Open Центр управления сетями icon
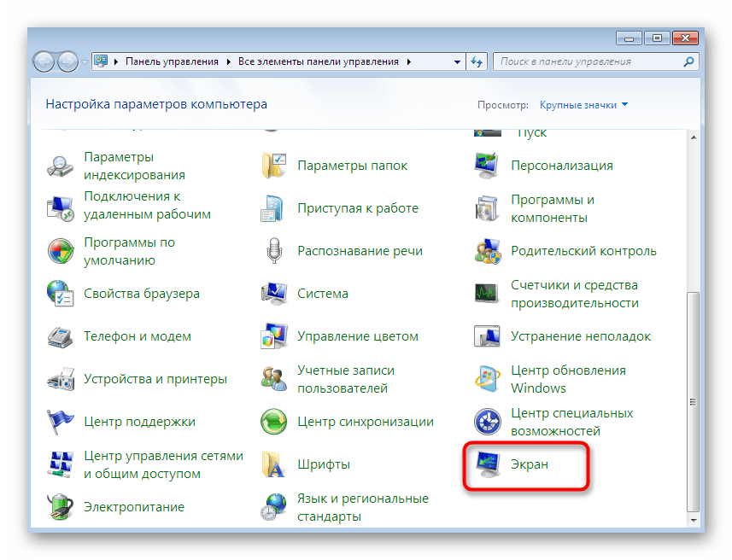 (61, 464)
